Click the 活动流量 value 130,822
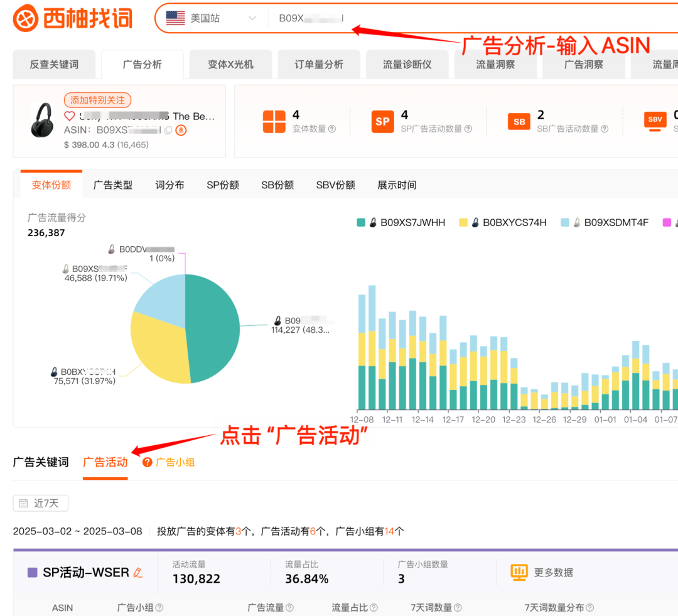 (196, 579)
